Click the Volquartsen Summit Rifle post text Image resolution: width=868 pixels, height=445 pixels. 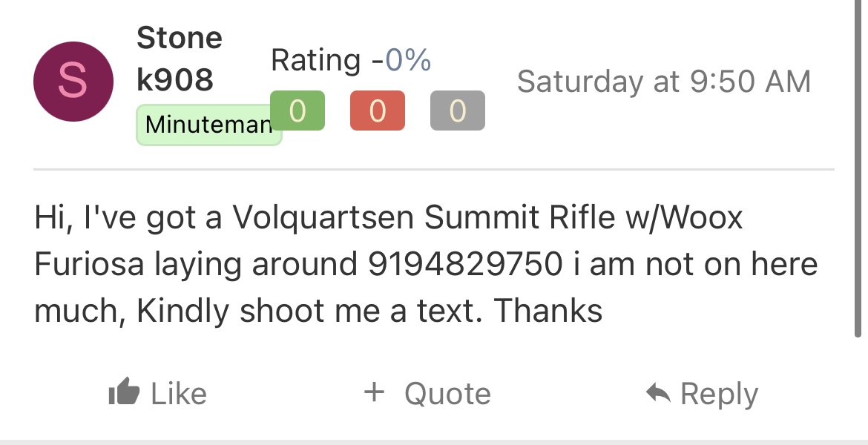423,217
